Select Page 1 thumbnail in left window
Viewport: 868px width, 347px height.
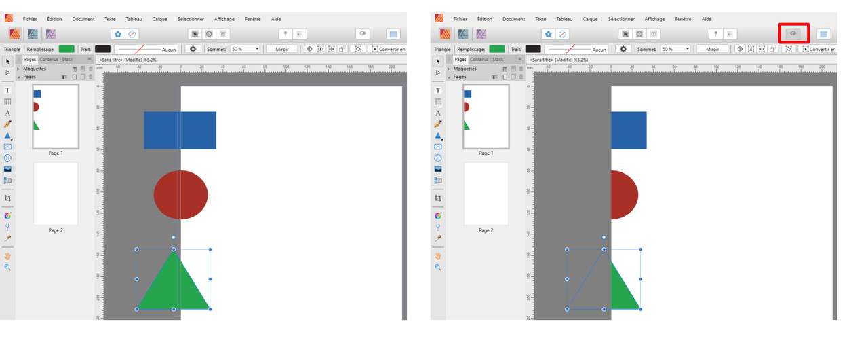coord(56,116)
